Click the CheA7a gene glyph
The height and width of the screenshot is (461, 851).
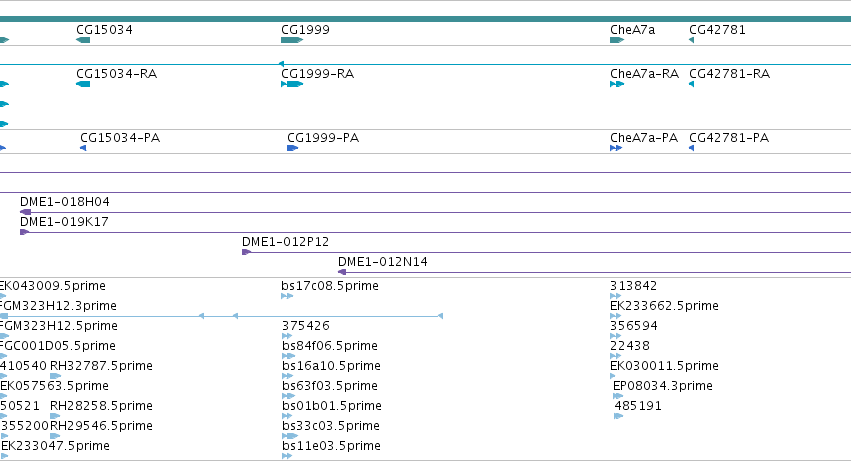[617, 40]
